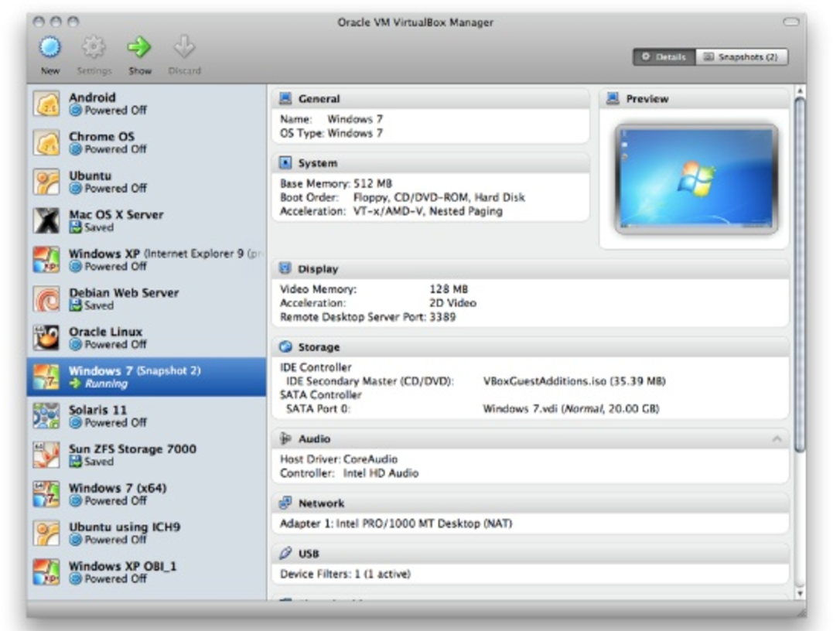Click the details pane vertical scrollbar thumb
The width and height of the screenshot is (840, 631).
(x=800, y=275)
